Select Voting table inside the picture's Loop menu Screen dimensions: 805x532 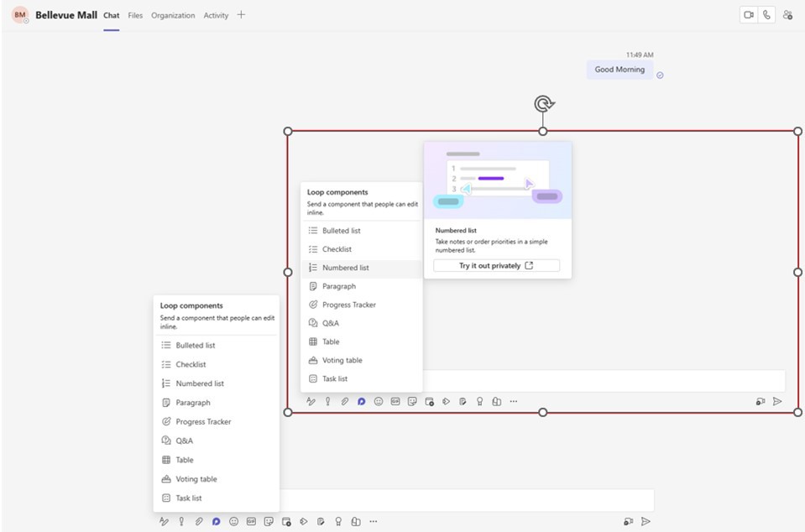[x=362, y=360]
